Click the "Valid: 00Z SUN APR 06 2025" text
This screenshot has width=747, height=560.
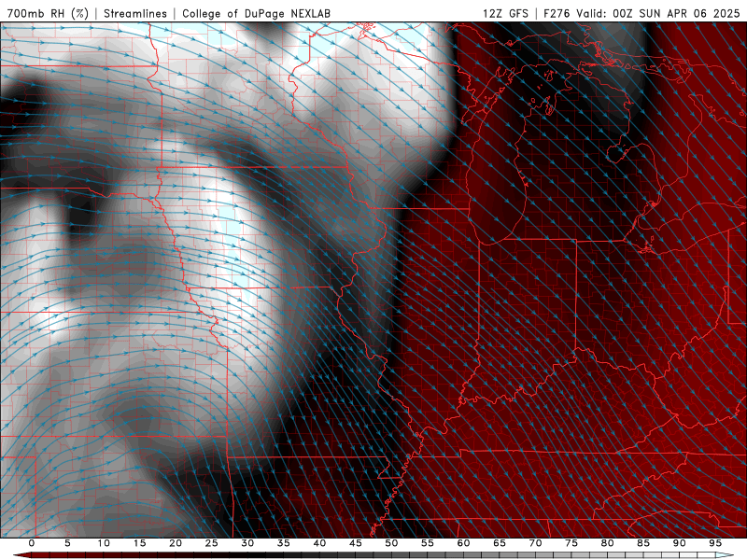(x=658, y=13)
